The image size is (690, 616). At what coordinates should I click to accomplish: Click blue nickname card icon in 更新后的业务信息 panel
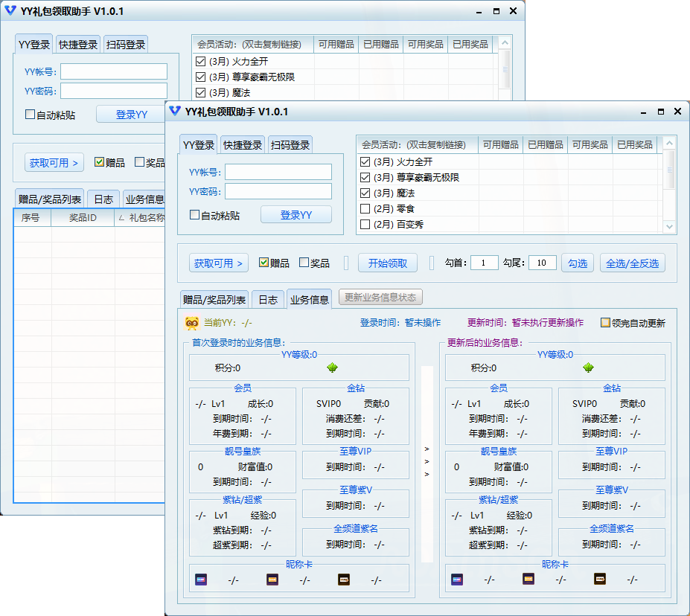click(x=457, y=580)
